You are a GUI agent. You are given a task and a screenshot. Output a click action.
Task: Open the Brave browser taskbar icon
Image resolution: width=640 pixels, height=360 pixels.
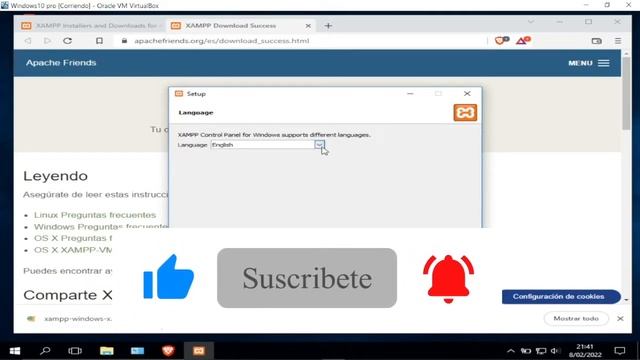(x=168, y=351)
